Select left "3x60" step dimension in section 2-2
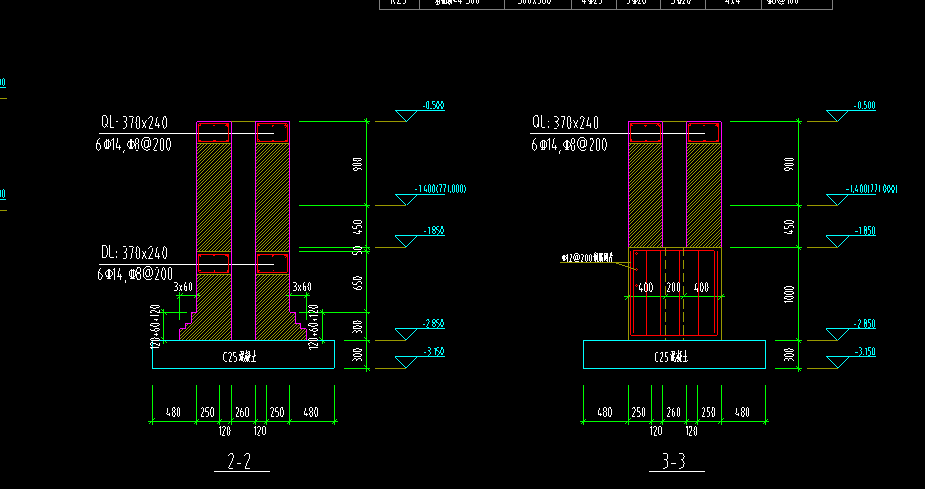Screen dimensions: 925x489 point(183,287)
